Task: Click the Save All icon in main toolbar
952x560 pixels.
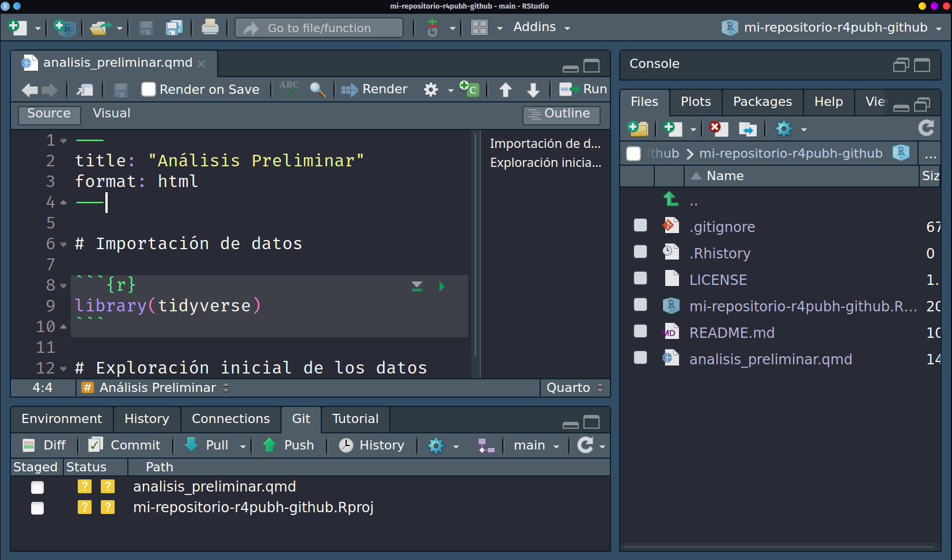Action: coord(174,27)
